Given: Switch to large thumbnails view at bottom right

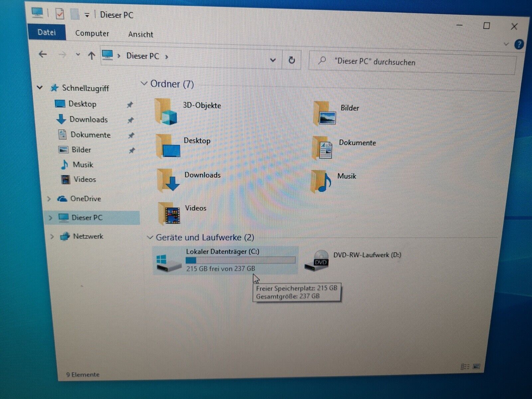Looking at the screenshot, I should click(x=476, y=366).
